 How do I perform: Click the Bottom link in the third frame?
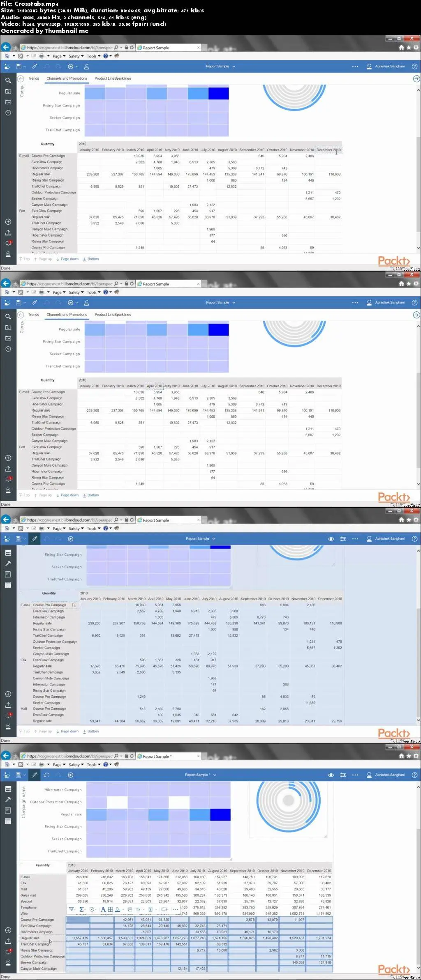point(91,732)
